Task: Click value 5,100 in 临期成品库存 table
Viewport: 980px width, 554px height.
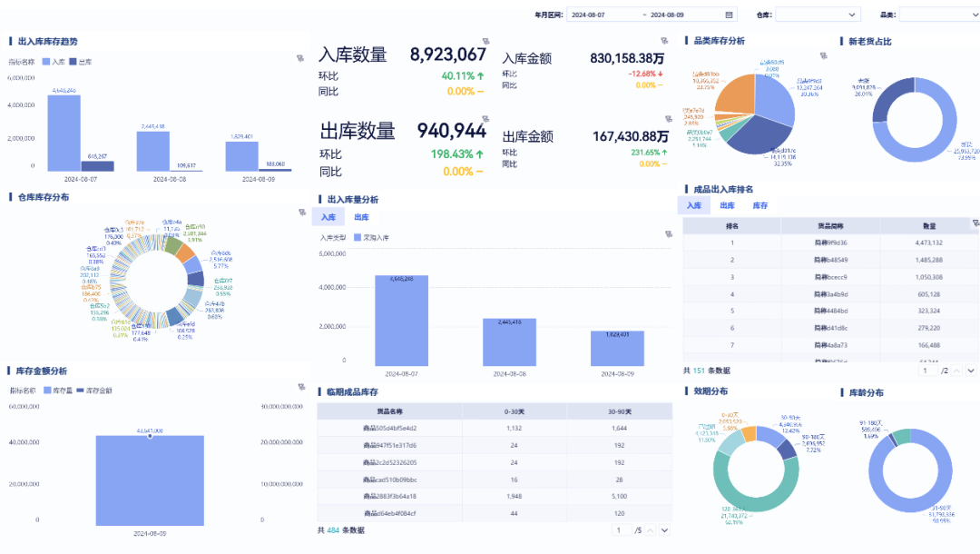Action: pos(620,497)
